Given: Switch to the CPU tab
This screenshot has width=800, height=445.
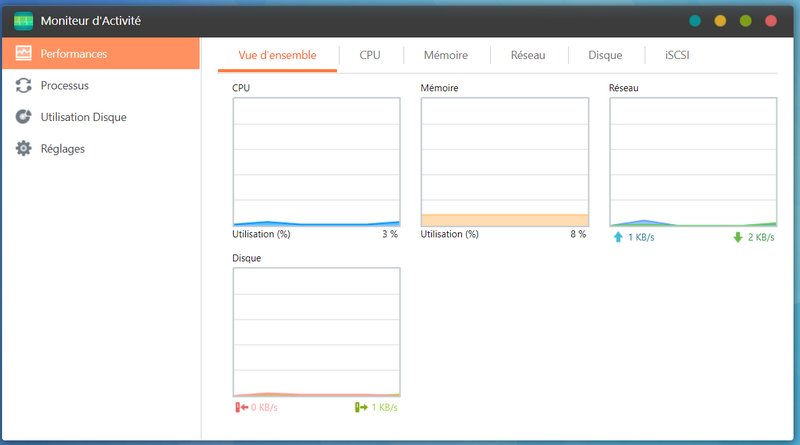Looking at the screenshot, I should (x=370, y=56).
